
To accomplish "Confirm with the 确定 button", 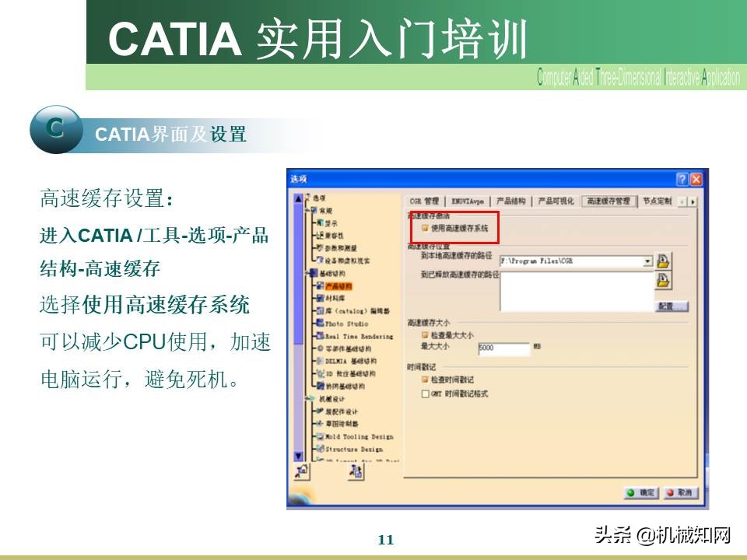I will coord(641,493).
